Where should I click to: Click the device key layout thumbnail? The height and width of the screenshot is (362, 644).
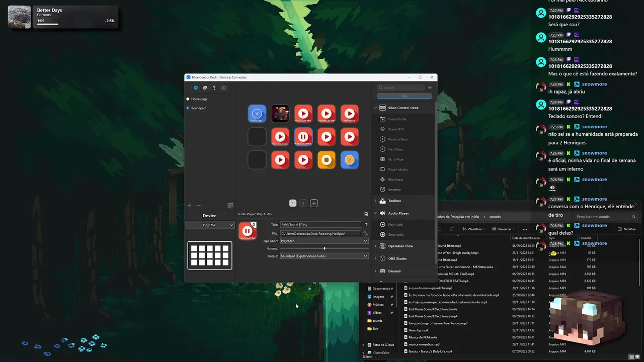pos(210,255)
